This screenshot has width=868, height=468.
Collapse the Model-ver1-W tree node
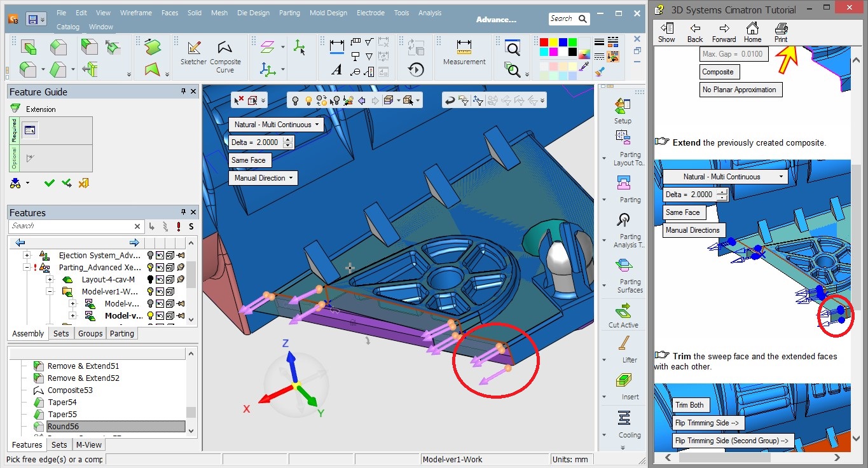50,292
